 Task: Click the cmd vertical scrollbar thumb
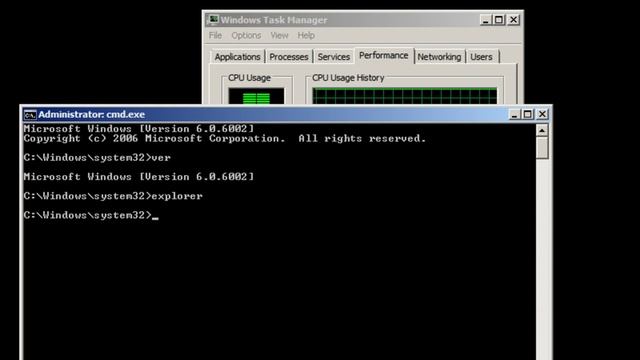click(542, 148)
